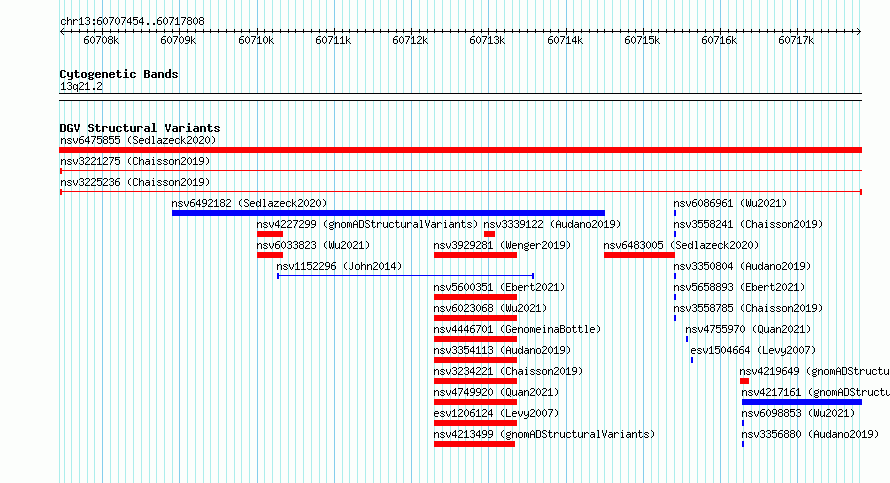Click the nsv6033823 (Wu2021) label
Screen dimensions: 890x483
point(313,245)
